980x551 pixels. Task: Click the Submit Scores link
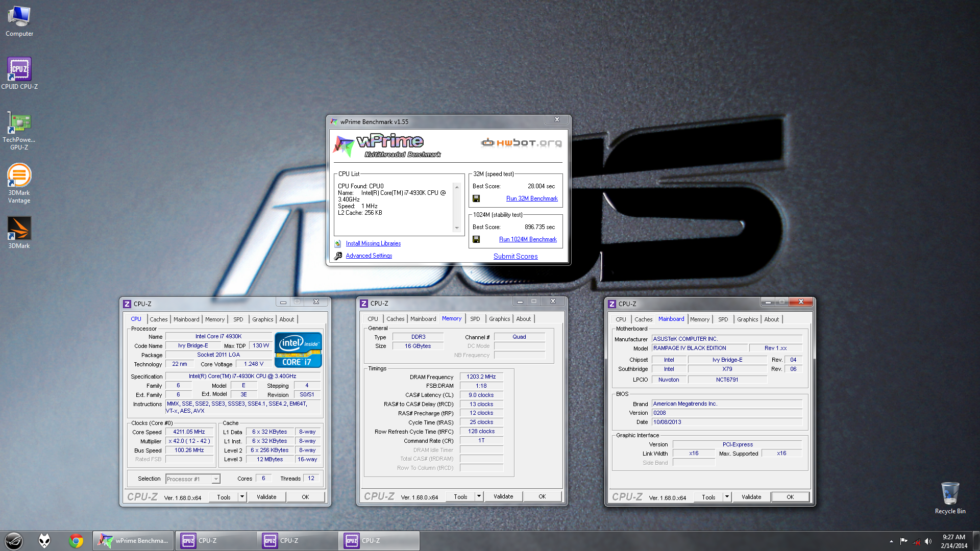pyautogui.click(x=516, y=256)
